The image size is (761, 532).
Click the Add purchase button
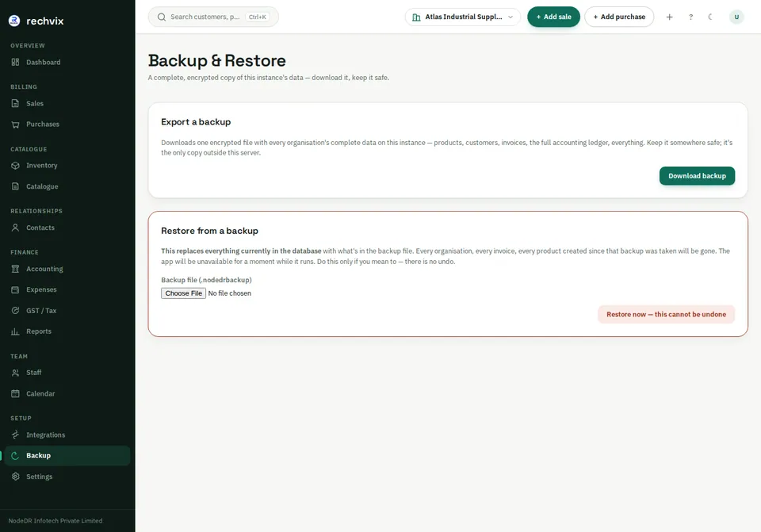click(x=619, y=17)
